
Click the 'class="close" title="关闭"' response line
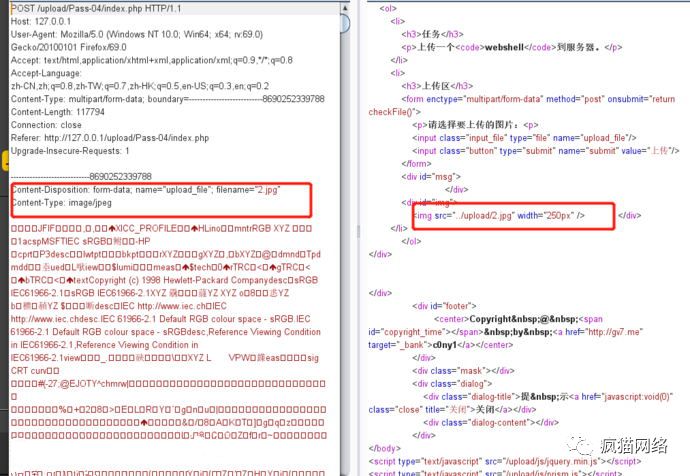click(x=452, y=410)
